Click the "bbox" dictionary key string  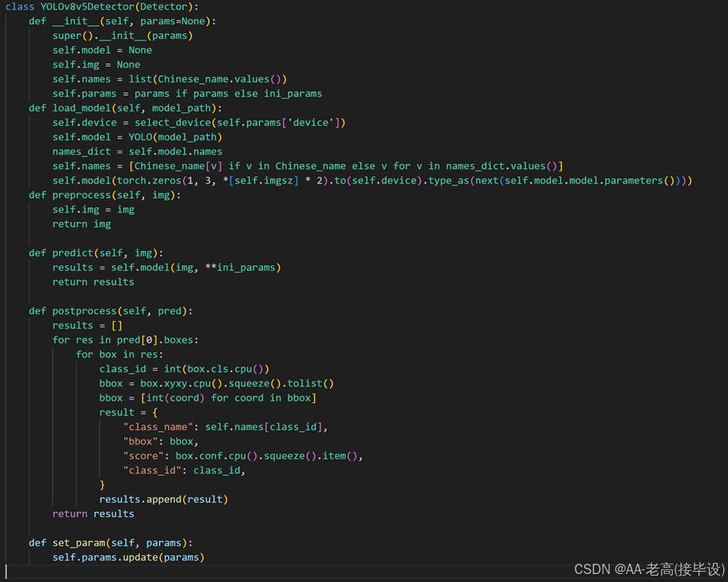140,441
